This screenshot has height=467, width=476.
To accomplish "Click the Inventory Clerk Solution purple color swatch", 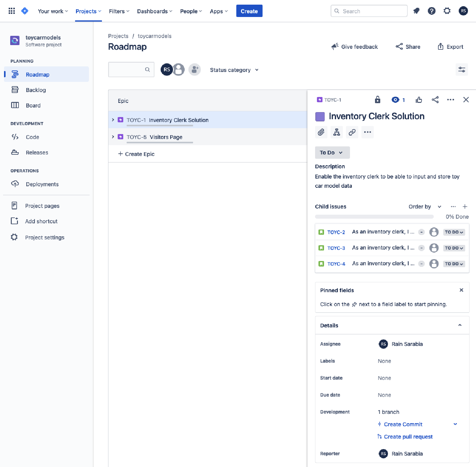I will (320, 116).
